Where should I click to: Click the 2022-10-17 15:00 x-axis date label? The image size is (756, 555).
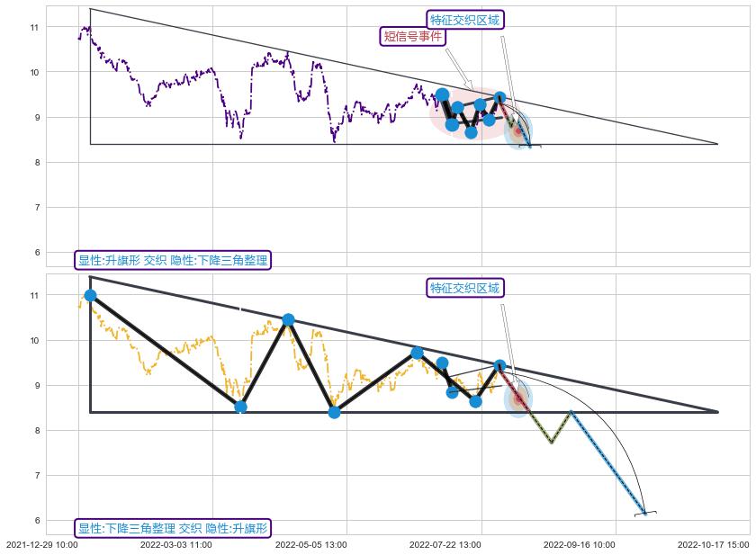point(713,544)
